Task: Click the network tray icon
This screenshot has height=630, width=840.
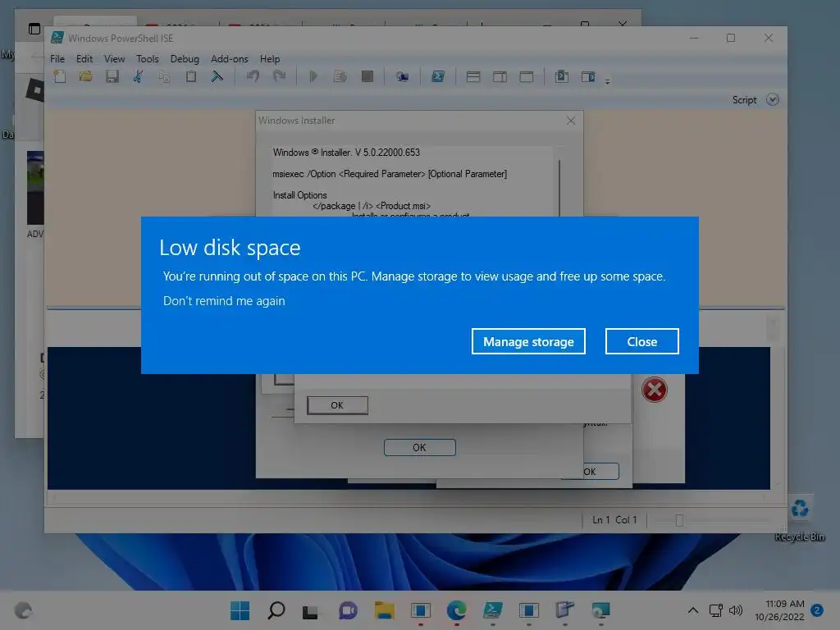Action: 715,610
